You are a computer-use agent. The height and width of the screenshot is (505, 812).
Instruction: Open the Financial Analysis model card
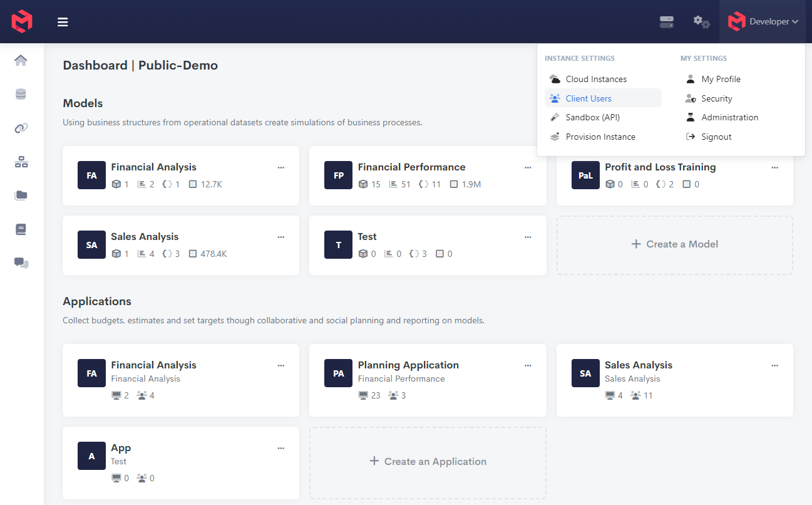coord(153,167)
